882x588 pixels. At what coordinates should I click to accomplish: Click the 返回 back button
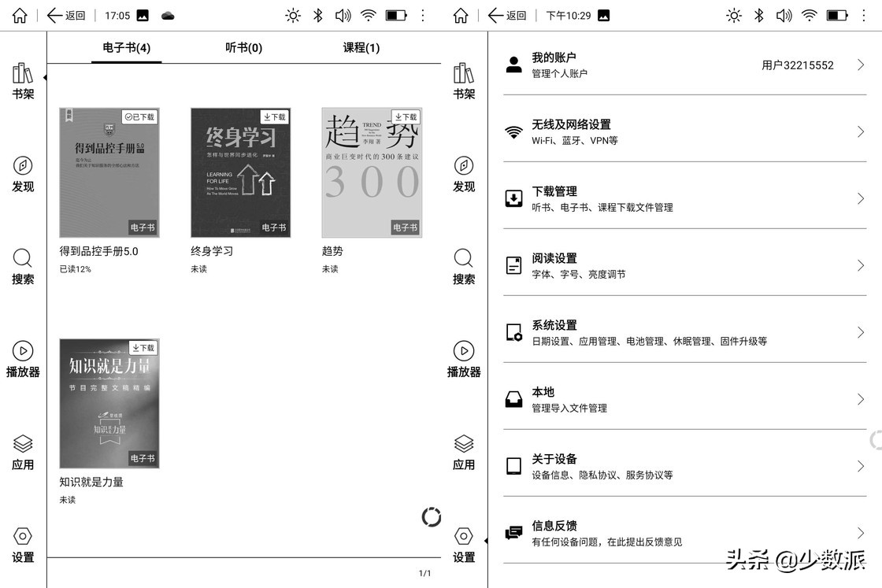pos(66,14)
